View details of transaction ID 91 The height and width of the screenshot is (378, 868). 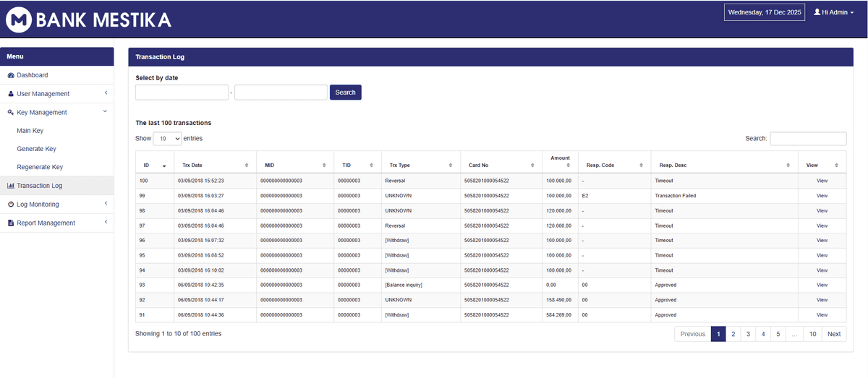(x=822, y=315)
